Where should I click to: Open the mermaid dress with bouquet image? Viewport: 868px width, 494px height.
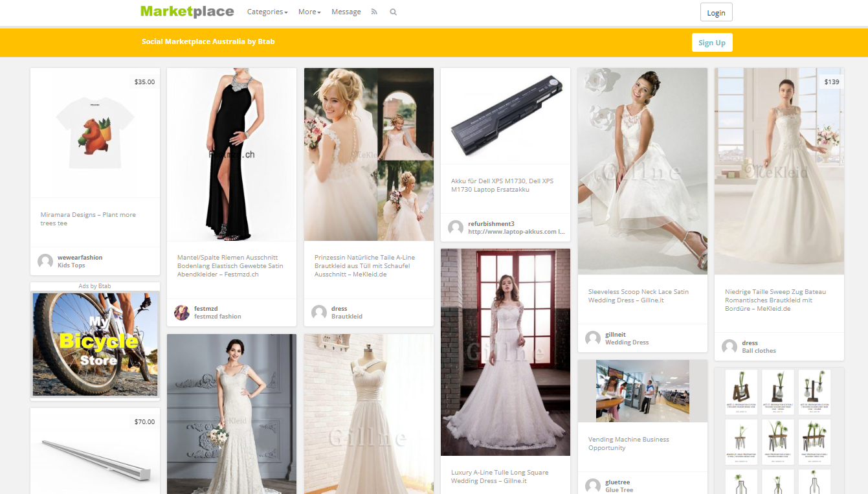pos(232,414)
